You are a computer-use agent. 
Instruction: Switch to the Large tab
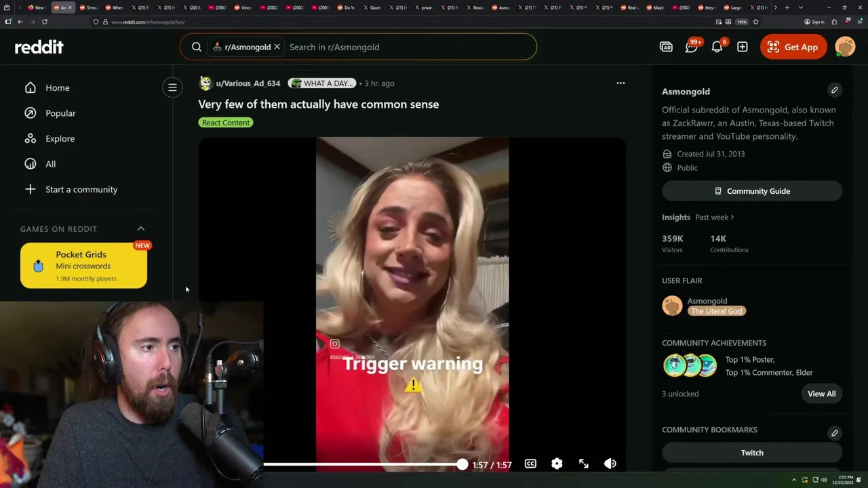coord(732,7)
